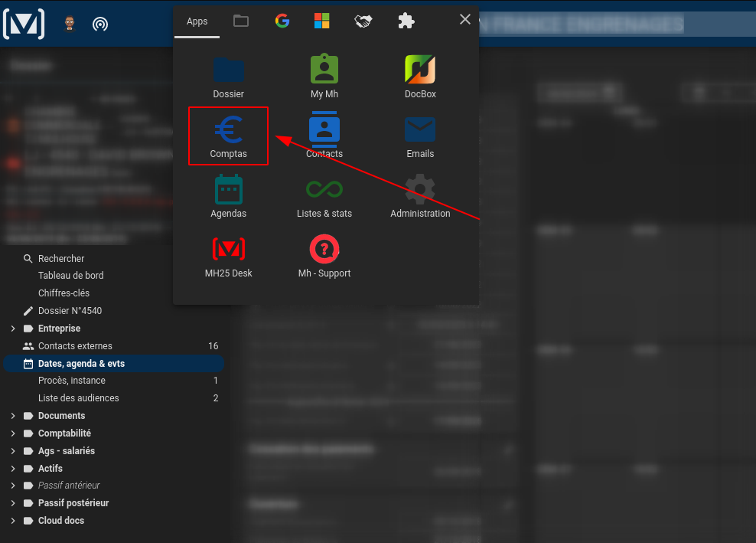Open the Contacts app
Viewport: 756px width, 543px height.
coord(324,136)
